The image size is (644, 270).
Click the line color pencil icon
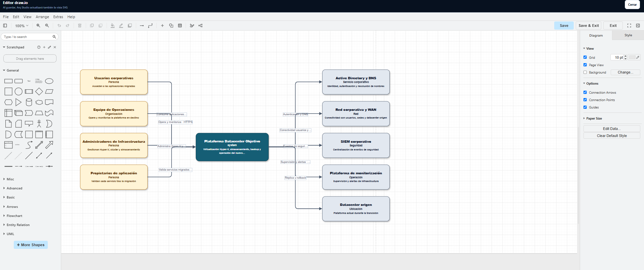[x=121, y=26]
